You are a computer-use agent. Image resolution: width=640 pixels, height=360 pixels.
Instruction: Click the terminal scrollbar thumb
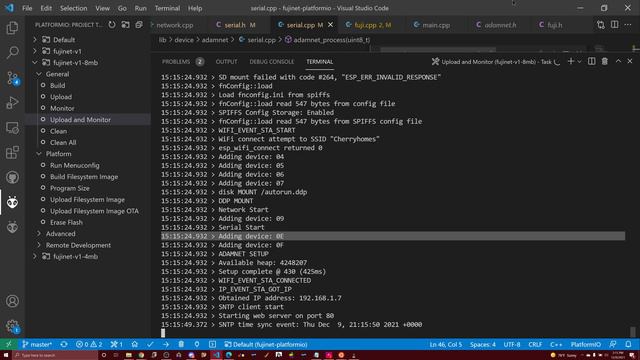(633, 331)
